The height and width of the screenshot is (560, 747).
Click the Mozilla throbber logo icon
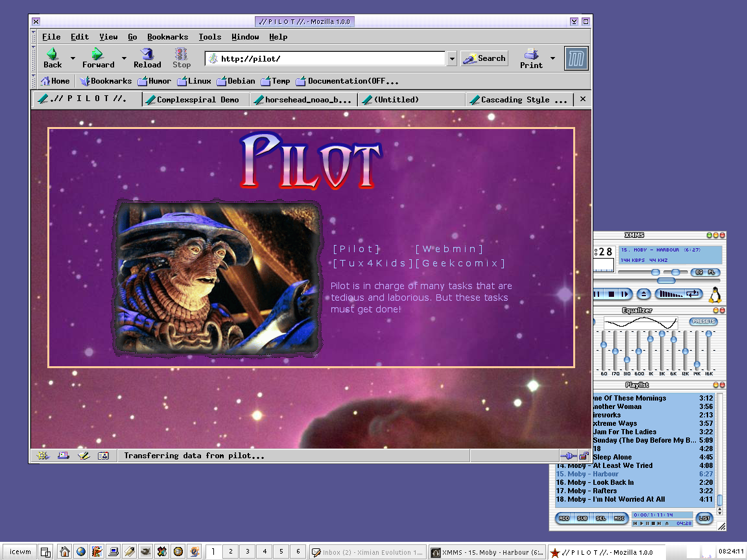576,58
